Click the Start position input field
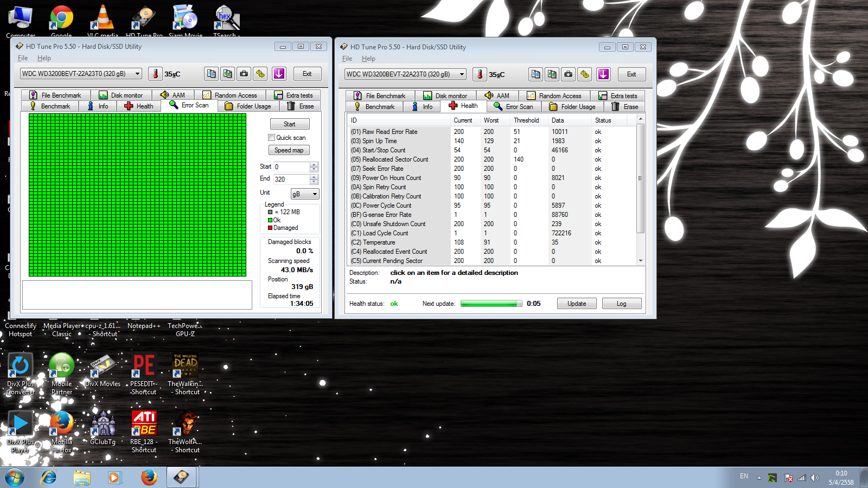This screenshot has width=868, height=488. [x=292, y=167]
